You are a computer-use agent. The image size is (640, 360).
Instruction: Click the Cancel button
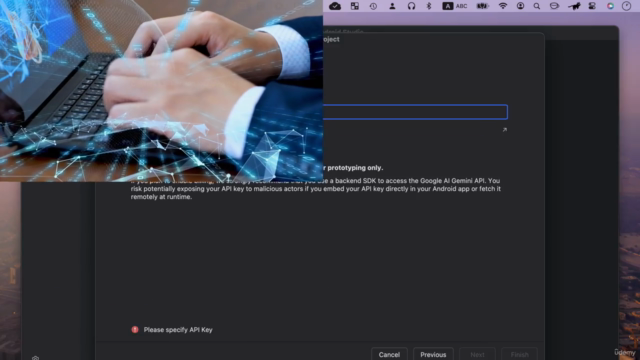tap(389, 354)
